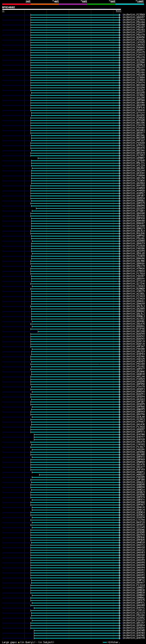
Task: Select the UniRef100_P51089 label
Action: point(134,364)
